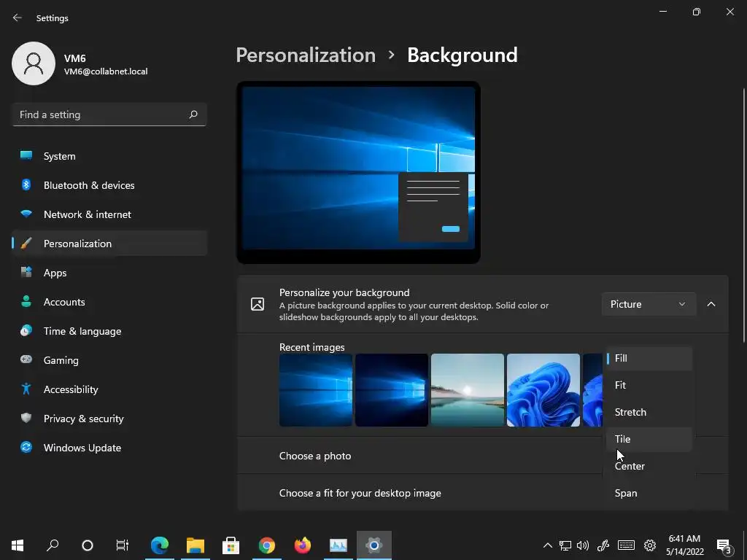Open Privacy & security settings

pyautogui.click(x=109, y=419)
